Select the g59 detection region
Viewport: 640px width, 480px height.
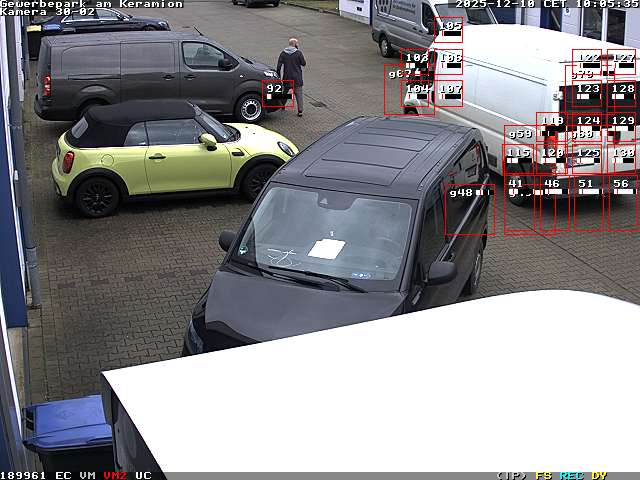coord(520,135)
